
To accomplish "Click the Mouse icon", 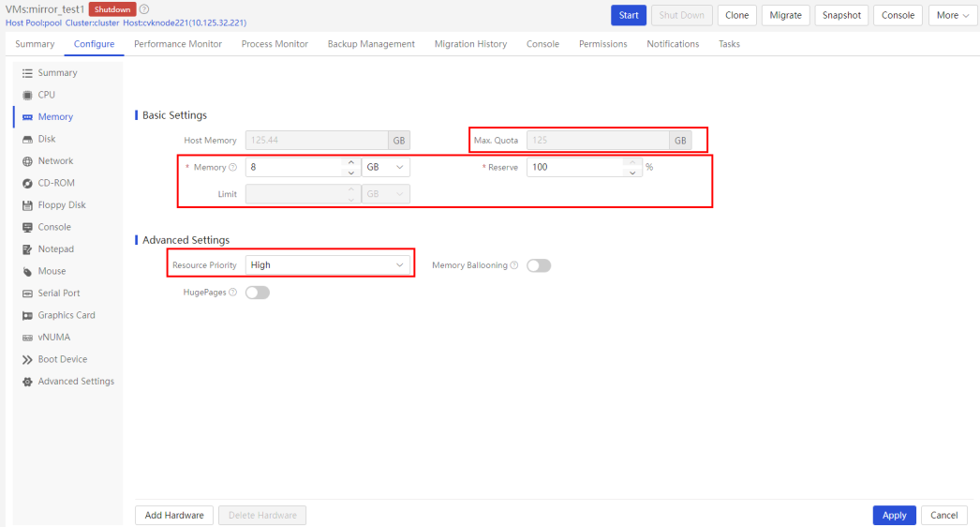I will click(x=27, y=272).
